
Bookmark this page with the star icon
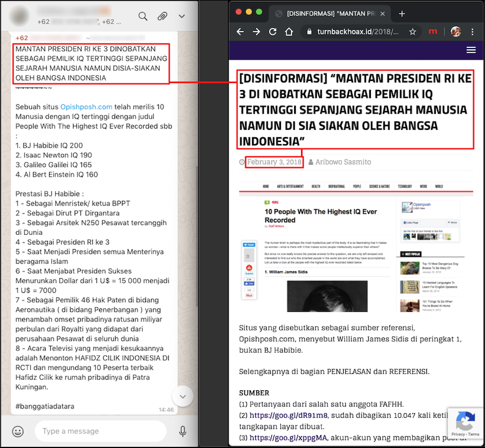point(413,32)
